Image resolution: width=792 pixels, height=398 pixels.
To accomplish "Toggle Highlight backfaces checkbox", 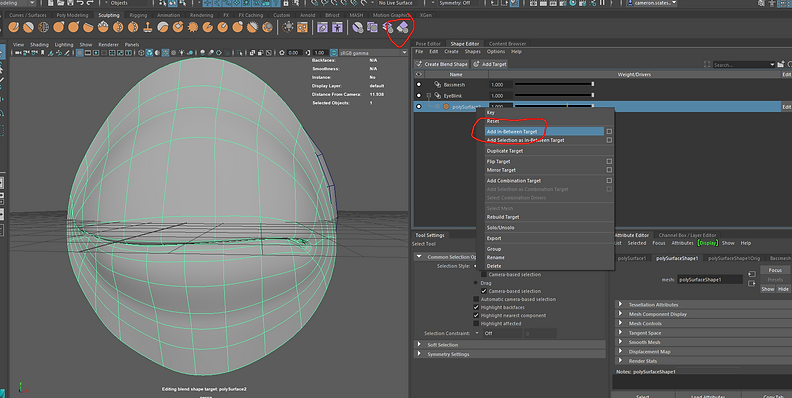I will tap(476, 308).
